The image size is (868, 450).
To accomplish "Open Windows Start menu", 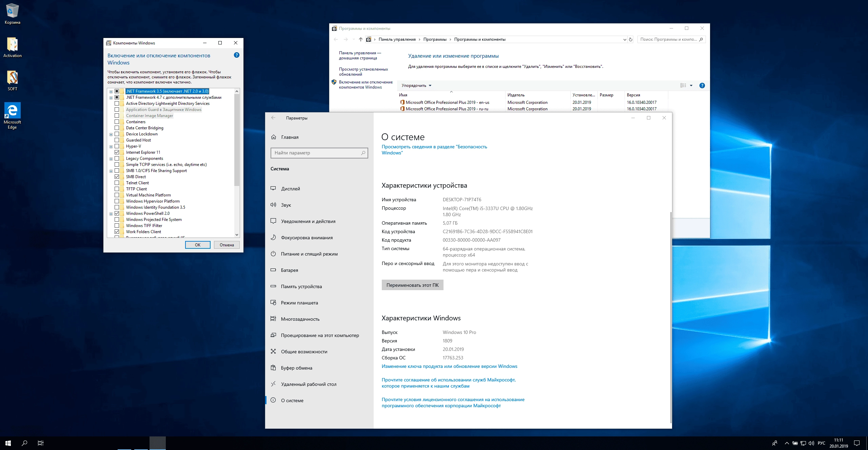I will pyautogui.click(x=8, y=443).
